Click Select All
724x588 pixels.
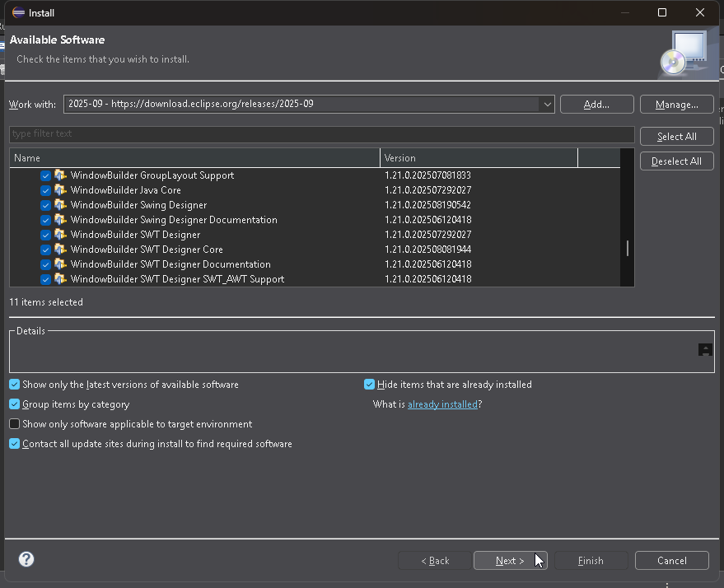(676, 136)
